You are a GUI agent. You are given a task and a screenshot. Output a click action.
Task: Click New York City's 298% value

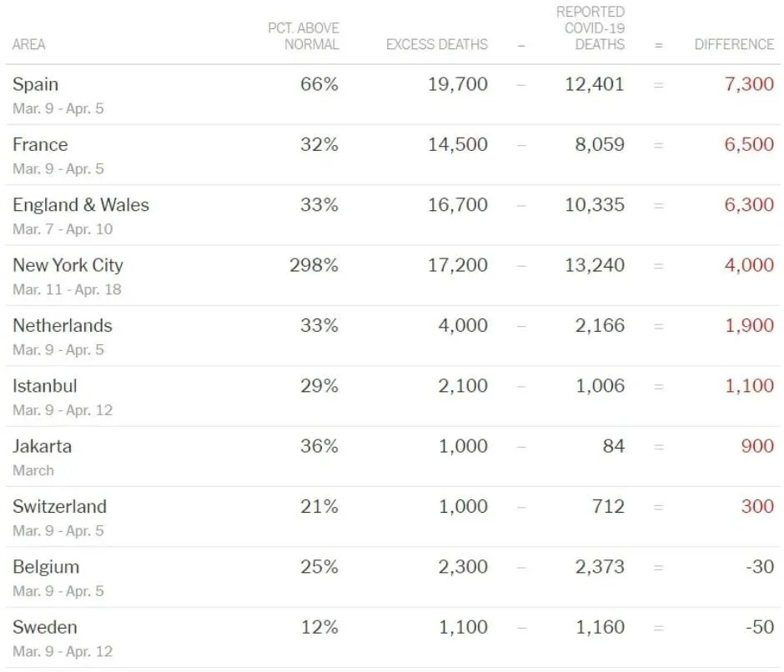(x=314, y=265)
